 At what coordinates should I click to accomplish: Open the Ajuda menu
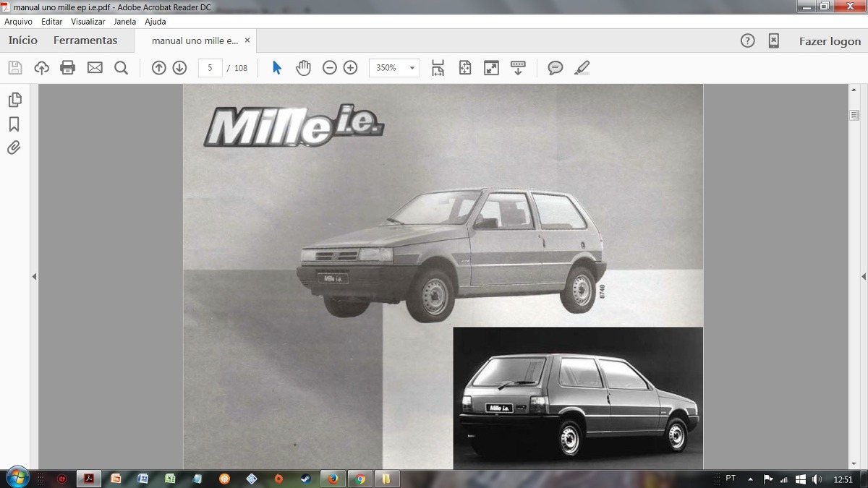click(x=156, y=22)
